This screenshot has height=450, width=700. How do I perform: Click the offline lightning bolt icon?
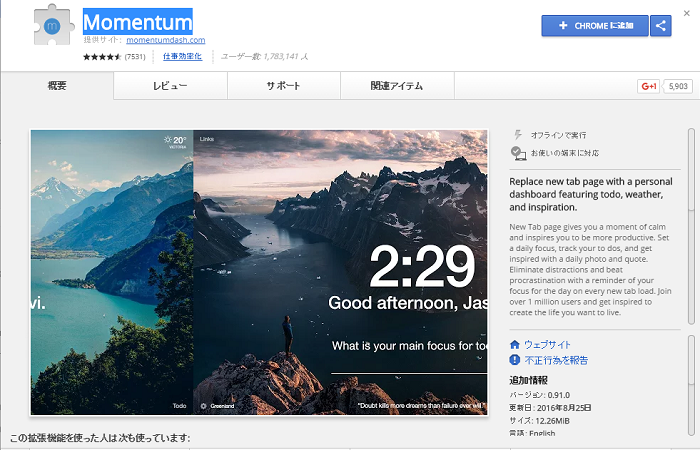pos(518,134)
